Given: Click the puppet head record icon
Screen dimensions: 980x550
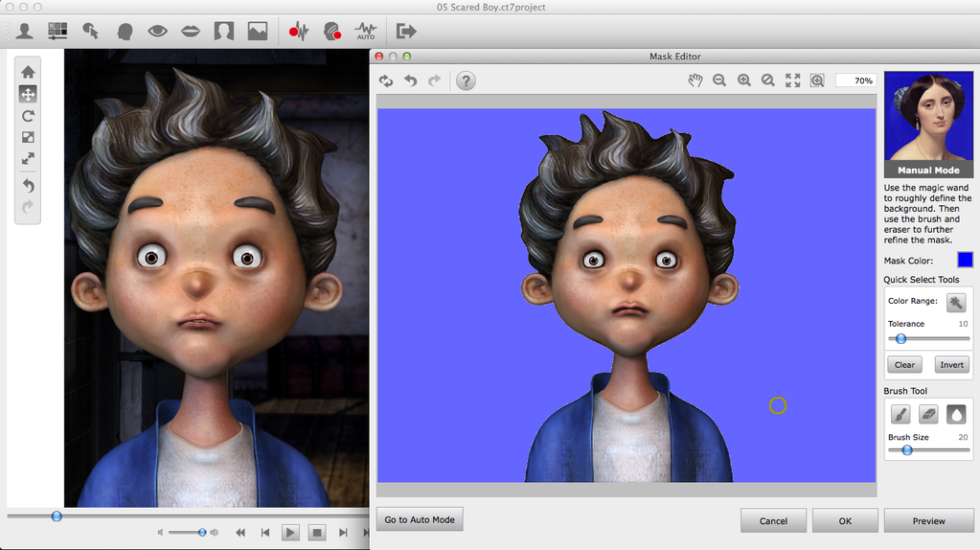Looking at the screenshot, I should coord(332,31).
